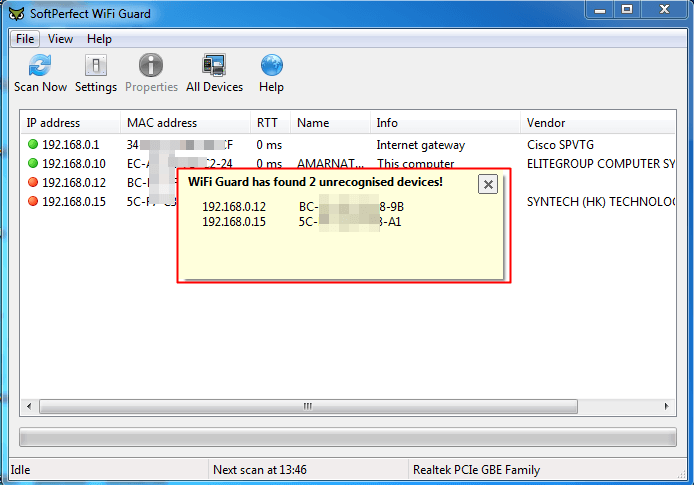Sort by Vendor column header
The image size is (694, 485).
click(598, 123)
